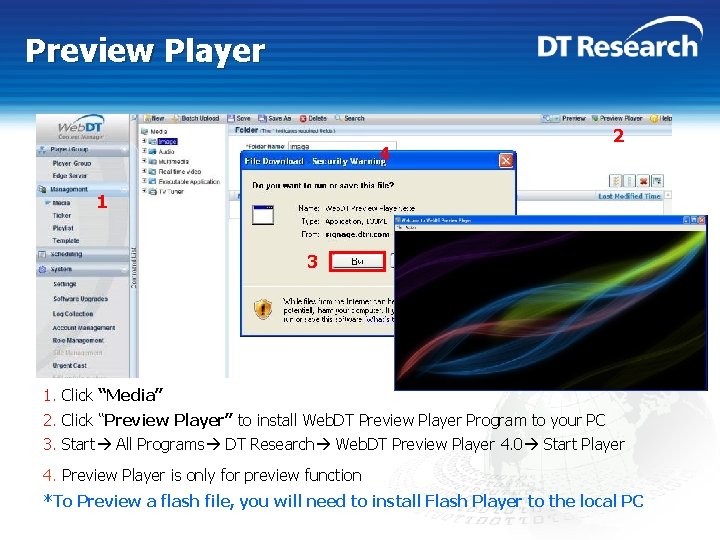This screenshot has width=720, height=540.
Task: Select the highlighted Image folder
Action: pos(167,141)
